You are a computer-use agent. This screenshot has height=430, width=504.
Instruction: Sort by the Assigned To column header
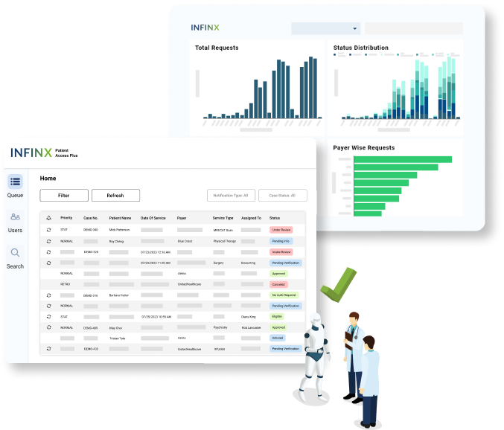(252, 218)
